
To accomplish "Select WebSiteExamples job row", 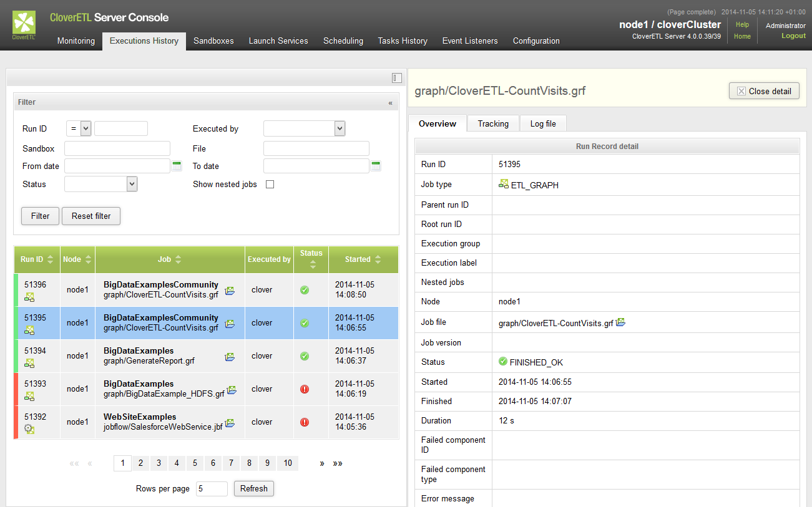I will (x=206, y=422).
